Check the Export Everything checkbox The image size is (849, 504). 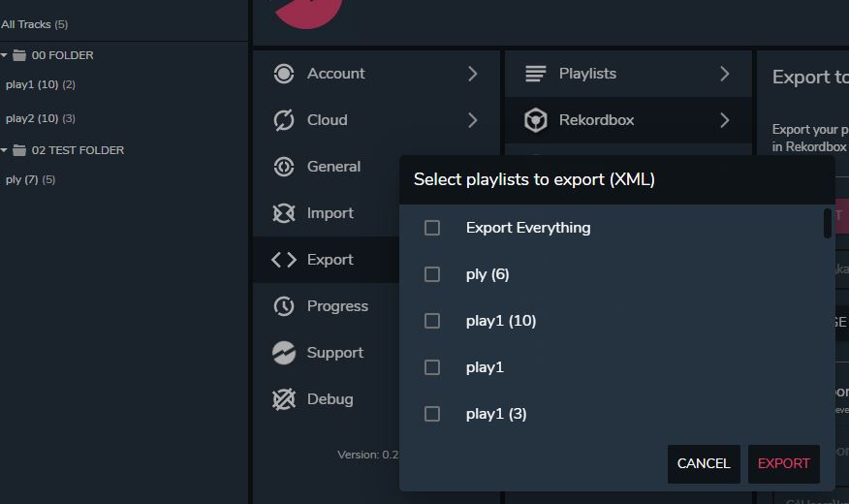(x=432, y=228)
